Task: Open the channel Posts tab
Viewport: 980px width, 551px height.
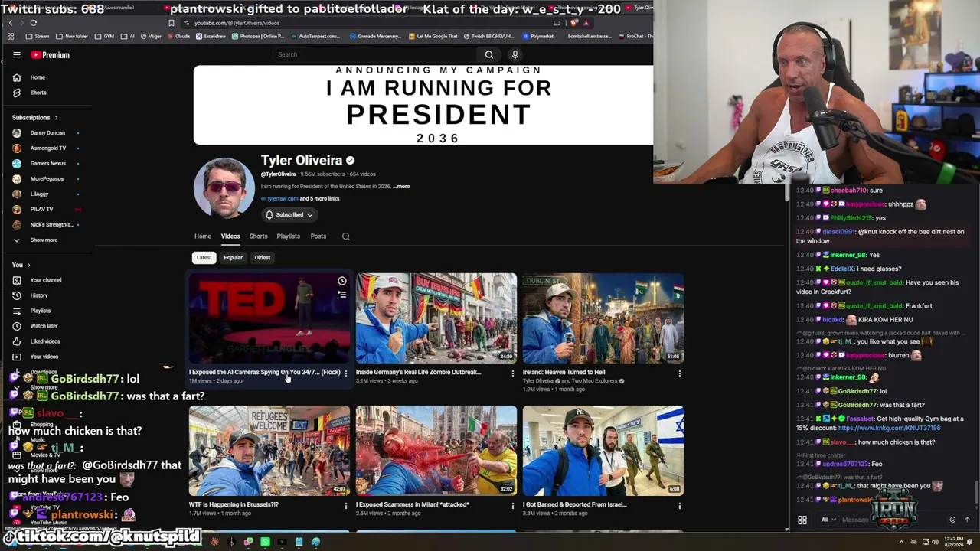Action: [318, 236]
